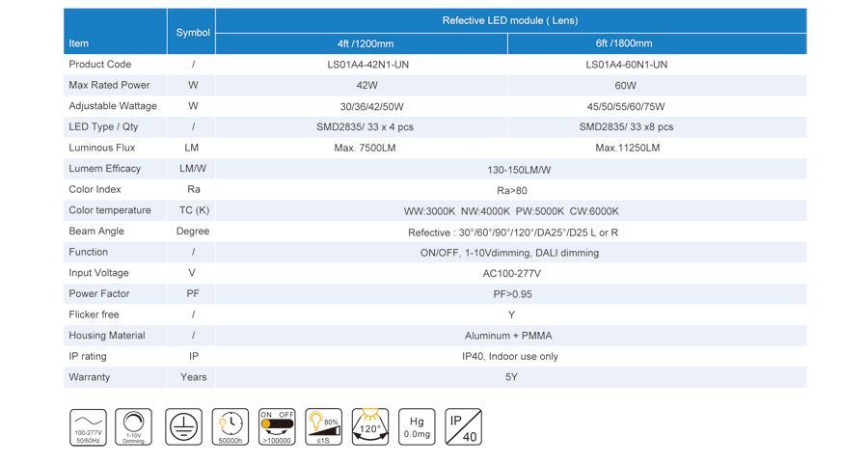Viewport: 868px width, 464px height.
Task: Click the 'Flicker free' row label
Action: point(94,314)
